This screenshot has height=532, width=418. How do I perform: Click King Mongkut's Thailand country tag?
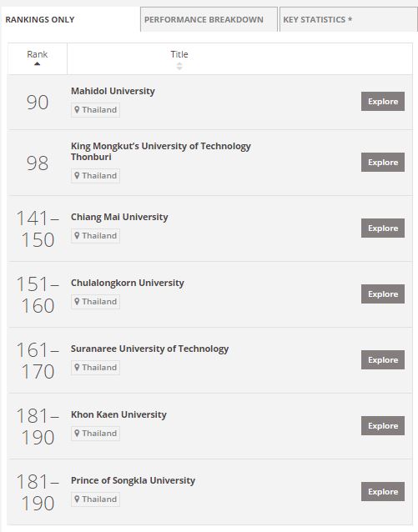click(x=95, y=176)
